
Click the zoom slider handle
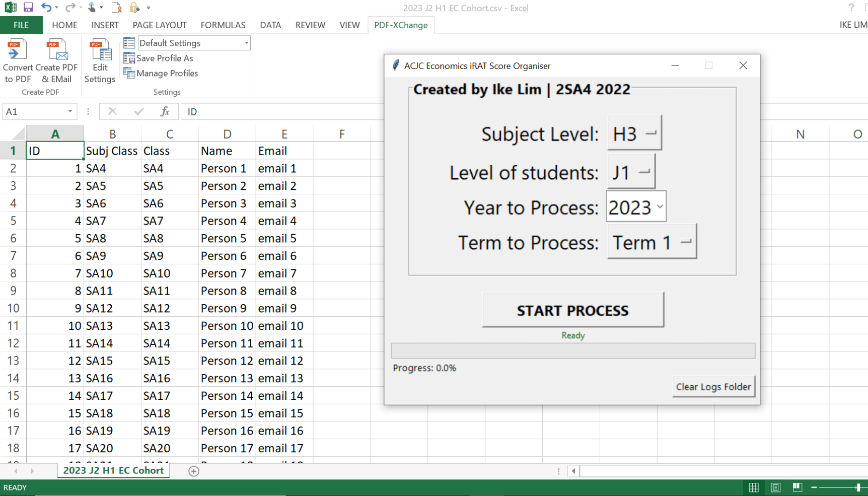tap(858, 487)
